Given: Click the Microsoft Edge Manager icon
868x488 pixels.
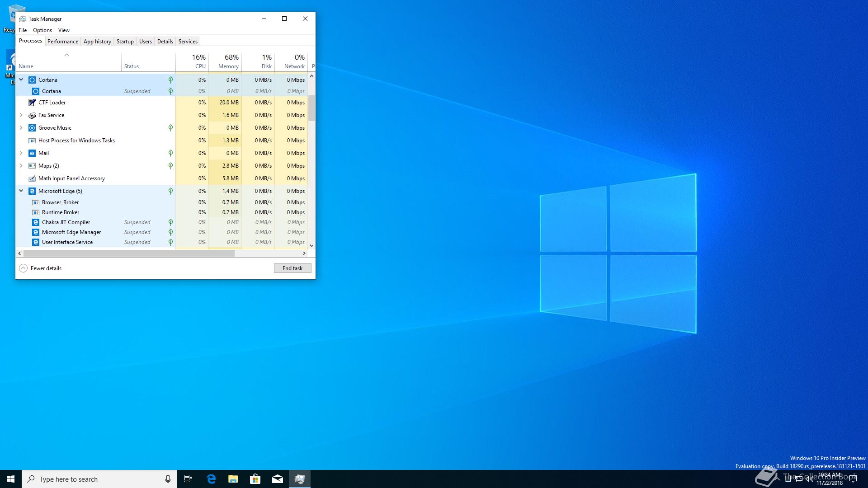Looking at the screenshot, I should pyautogui.click(x=36, y=232).
